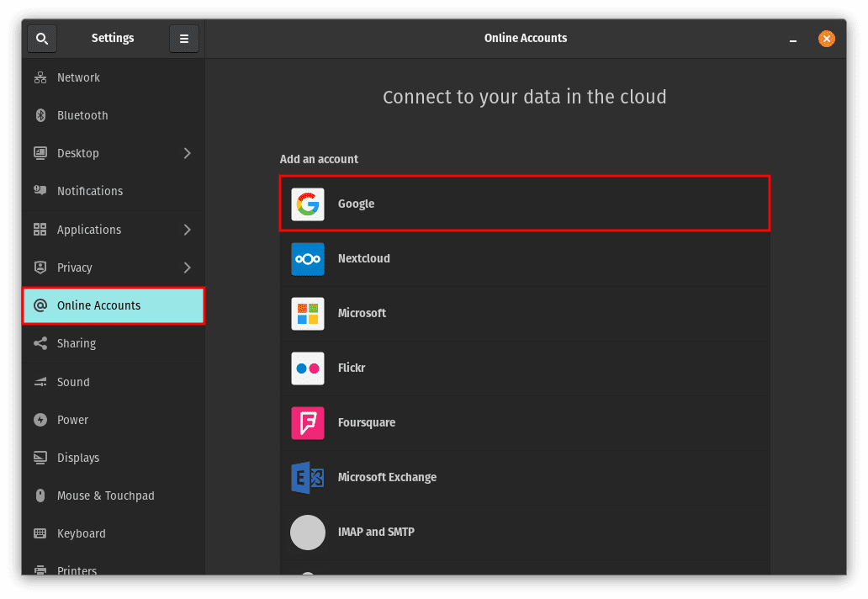Open the hamburger menu in Settings header
The width and height of the screenshot is (868, 599).
coord(184,39)
